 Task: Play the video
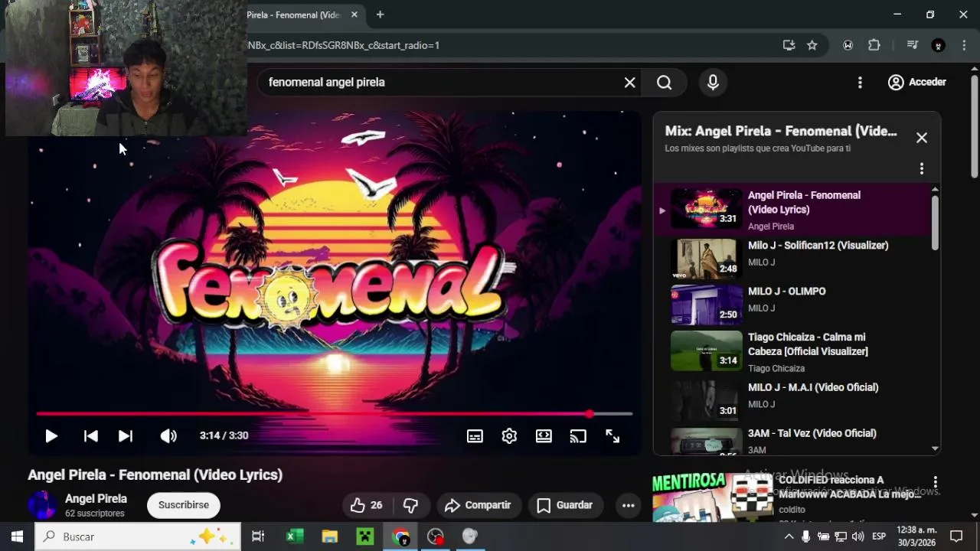51,436
